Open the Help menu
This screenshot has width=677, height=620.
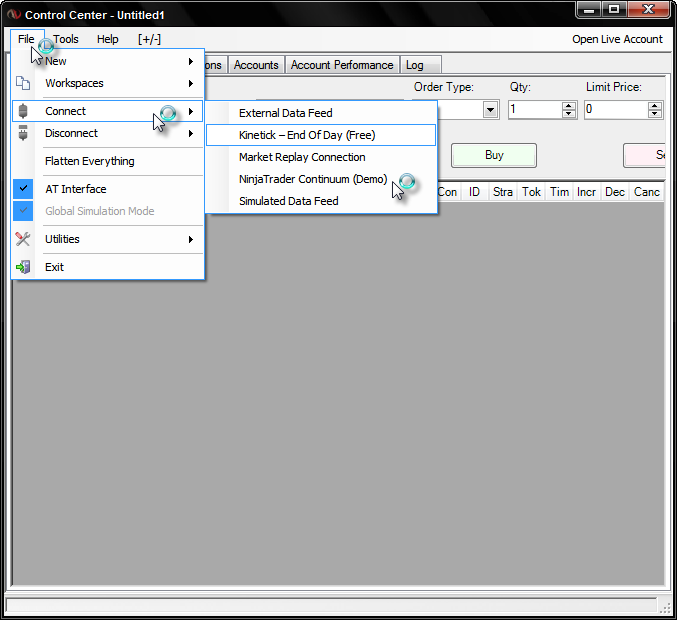point(108,39)
